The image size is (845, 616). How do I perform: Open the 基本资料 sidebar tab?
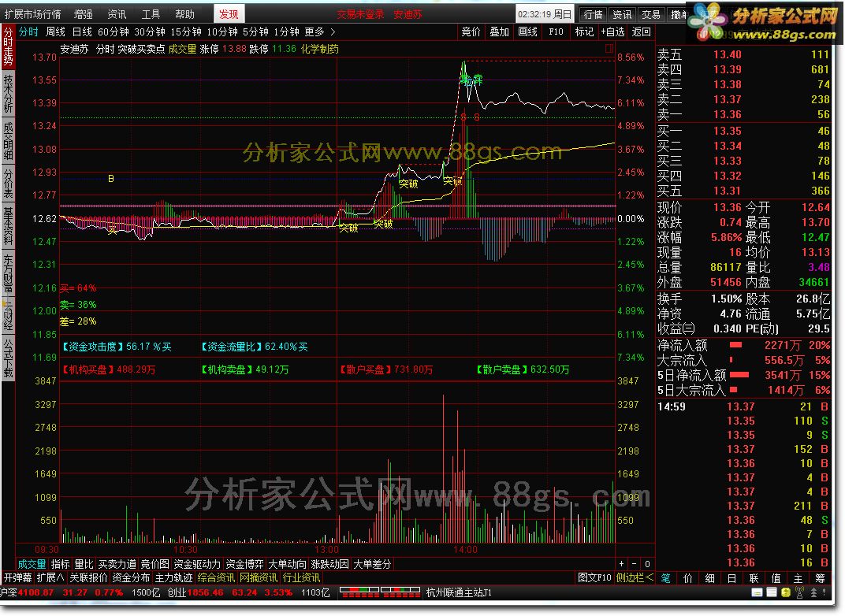[8, 225]
